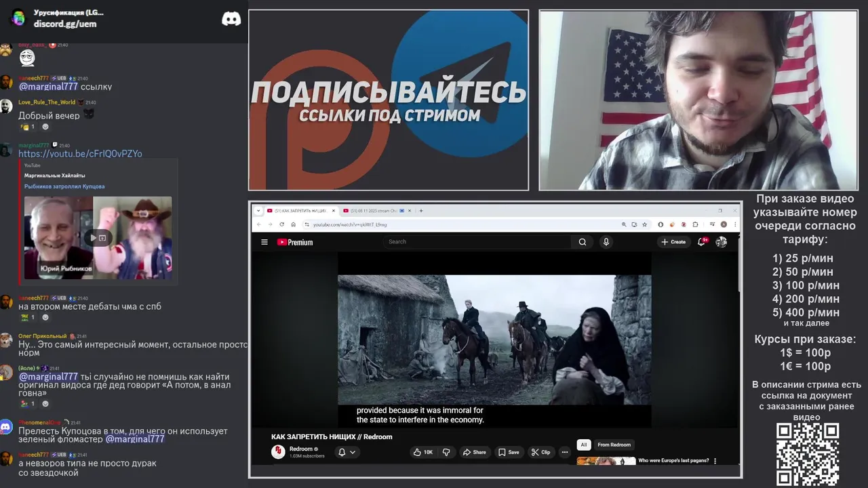
Task: Click the YouTube search magnifier button
Action: pos(583,242)
